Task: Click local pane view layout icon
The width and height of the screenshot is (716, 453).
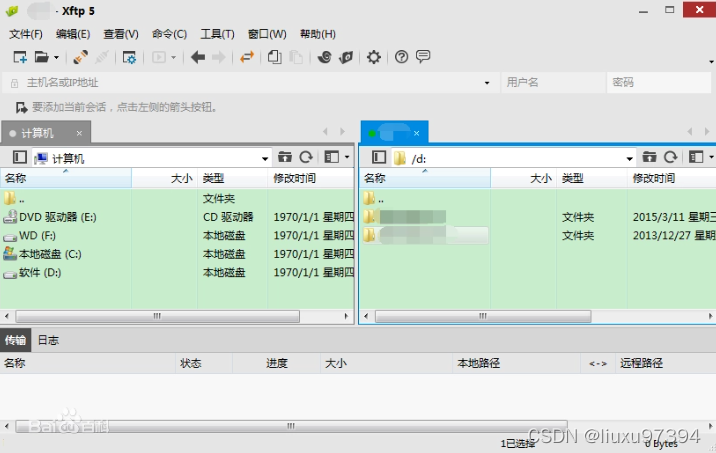Action: [332, 158]
